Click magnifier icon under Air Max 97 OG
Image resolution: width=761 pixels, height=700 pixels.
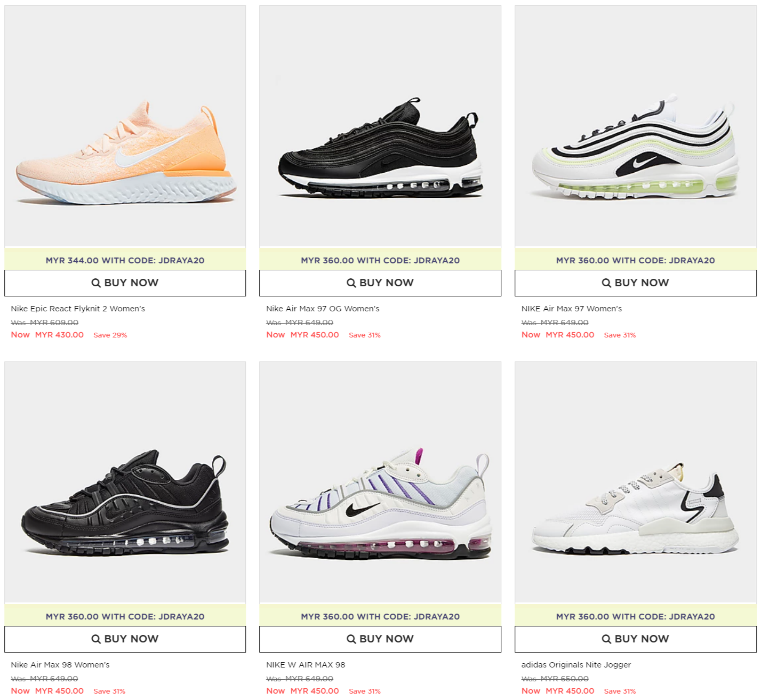pyautogui.click(x=351, y=283)
